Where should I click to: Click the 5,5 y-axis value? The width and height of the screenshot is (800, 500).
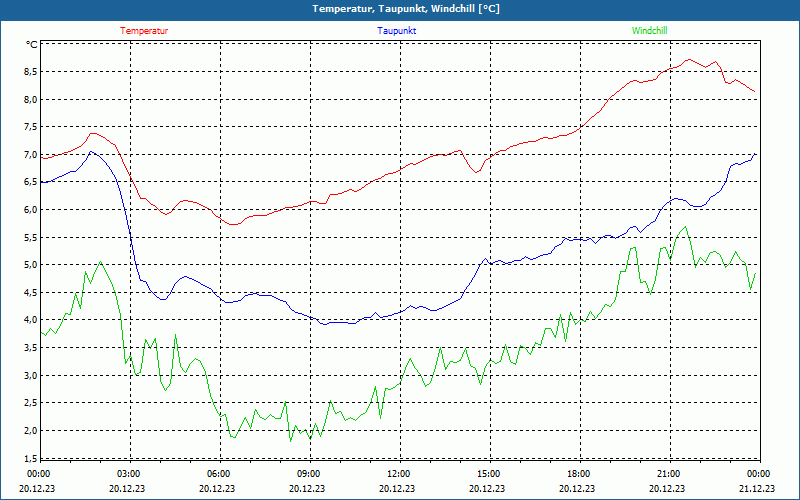pos(31,238)
